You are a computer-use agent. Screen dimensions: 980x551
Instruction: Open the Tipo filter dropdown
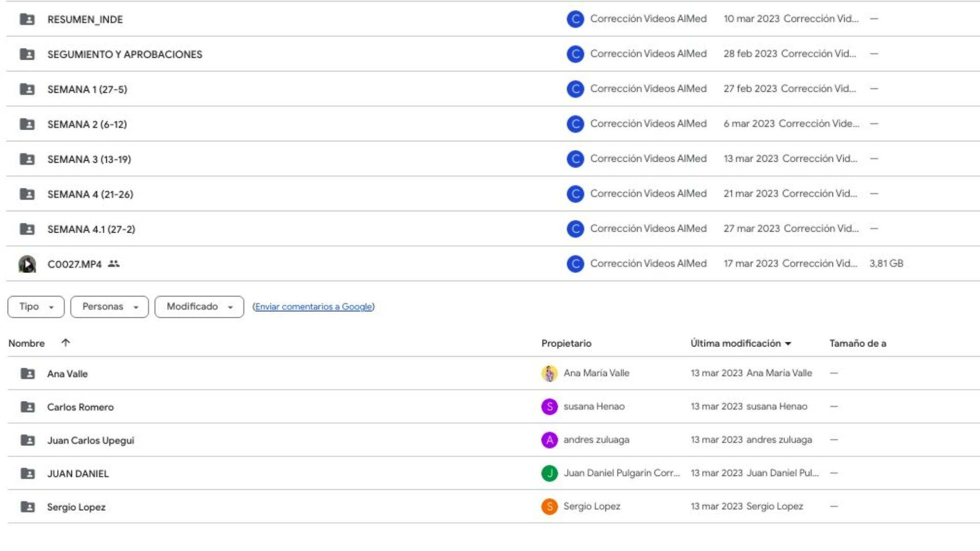pyautogui.click(x=36, y=307)
